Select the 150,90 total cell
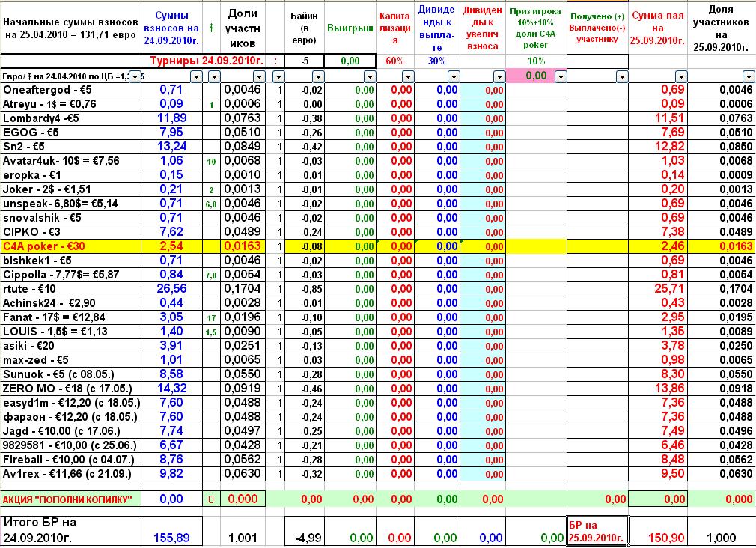The width and height of the screenshot is (756, 548). pyautogui.click(x=658, y=538)
